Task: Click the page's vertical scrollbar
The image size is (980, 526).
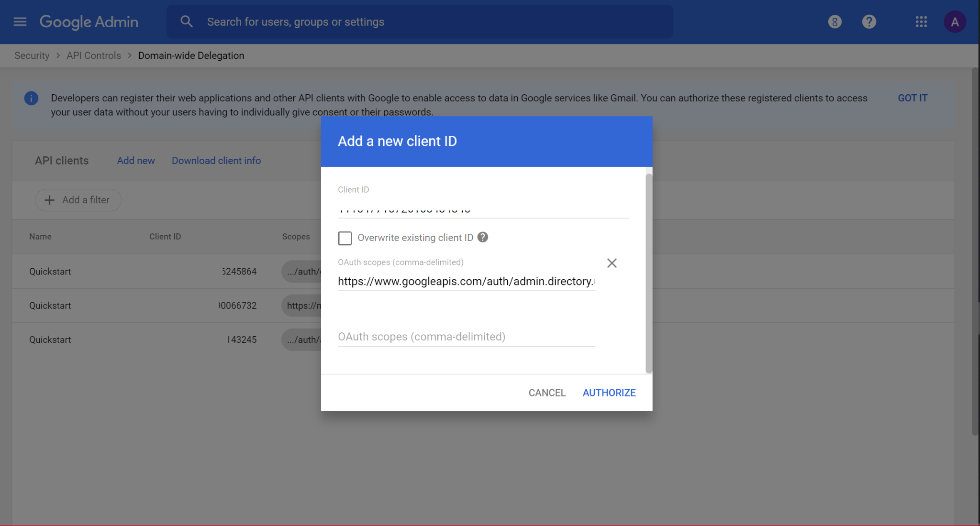Action: [975, 252]
